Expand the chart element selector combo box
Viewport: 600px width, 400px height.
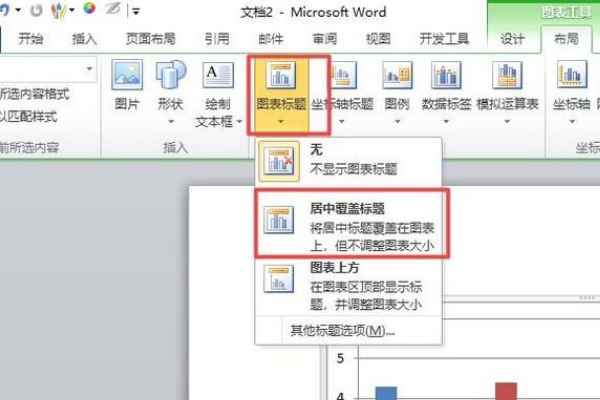[89, 69]
